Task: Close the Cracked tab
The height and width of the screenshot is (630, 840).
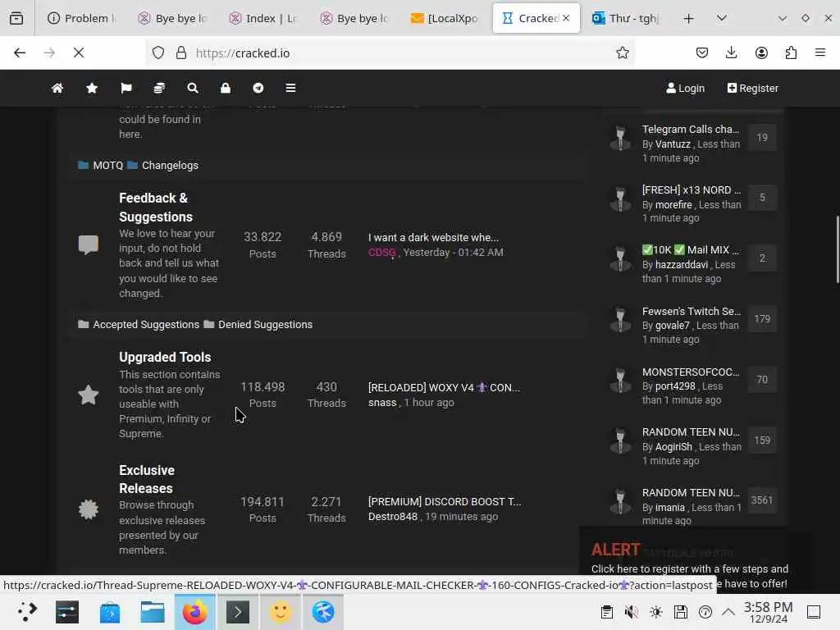Action: (x=566, y=18)
